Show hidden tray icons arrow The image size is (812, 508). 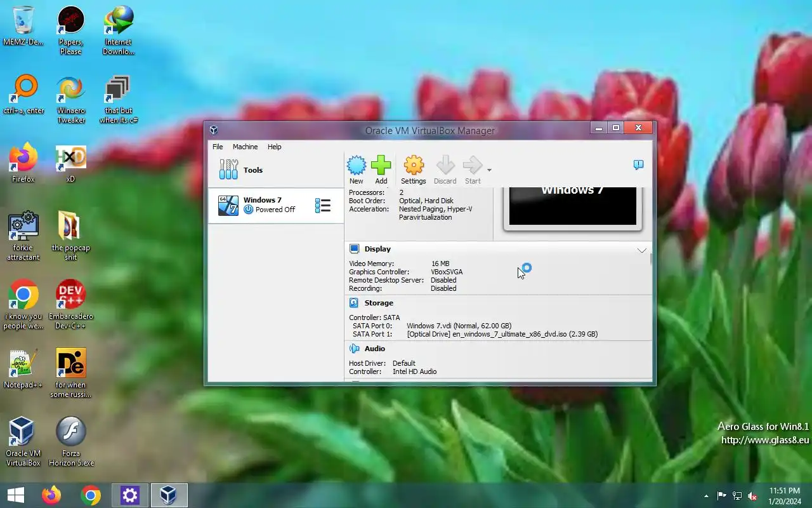706,496
